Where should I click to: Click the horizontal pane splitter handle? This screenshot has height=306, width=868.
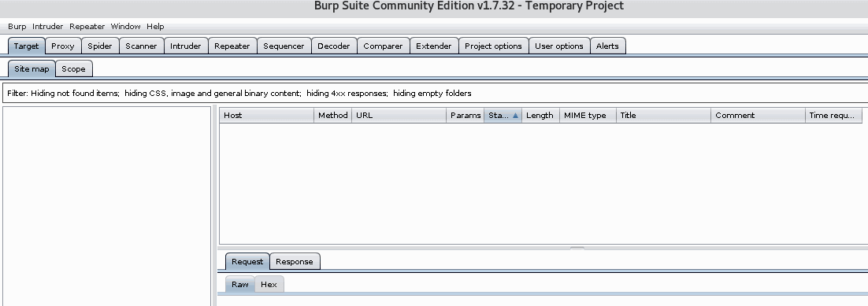coord(577,248)
